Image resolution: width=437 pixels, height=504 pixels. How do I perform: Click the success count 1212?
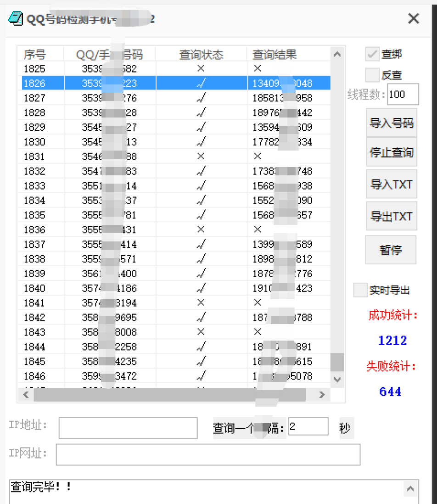coord(392,341)
